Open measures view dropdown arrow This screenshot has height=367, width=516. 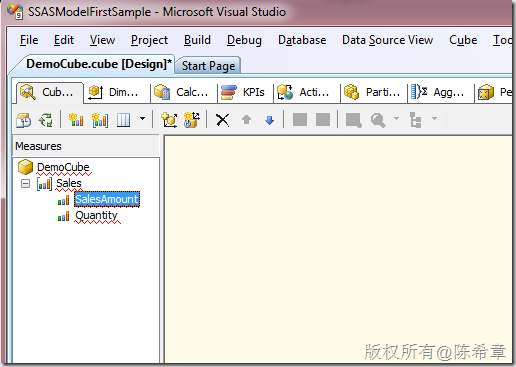pos(142,119)
